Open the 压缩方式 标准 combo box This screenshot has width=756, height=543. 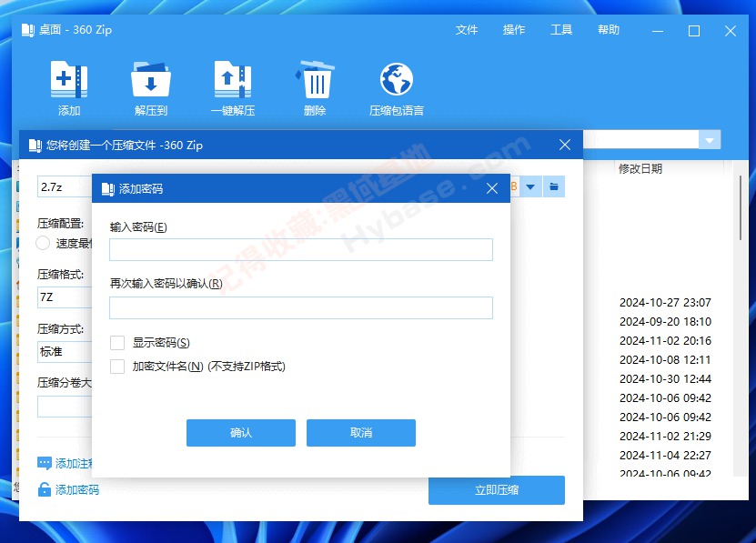(x=65, y=352)
